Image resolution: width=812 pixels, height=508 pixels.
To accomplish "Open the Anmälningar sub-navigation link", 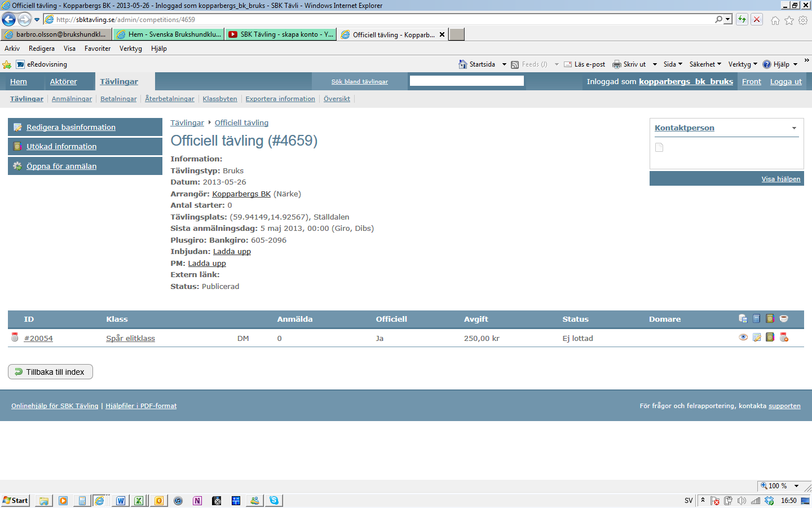I will [72, 99].
